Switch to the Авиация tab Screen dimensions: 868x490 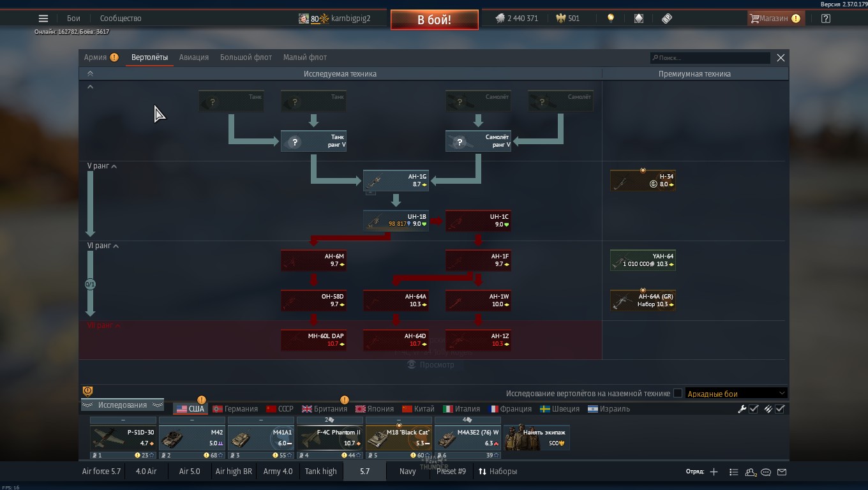point(194,57)
